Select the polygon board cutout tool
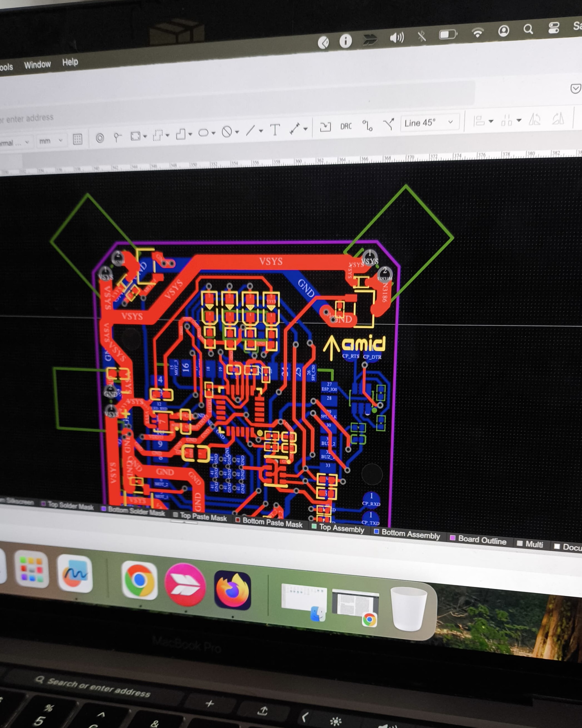This screenshot has width=582, height=728. click(x=181, y=134)
